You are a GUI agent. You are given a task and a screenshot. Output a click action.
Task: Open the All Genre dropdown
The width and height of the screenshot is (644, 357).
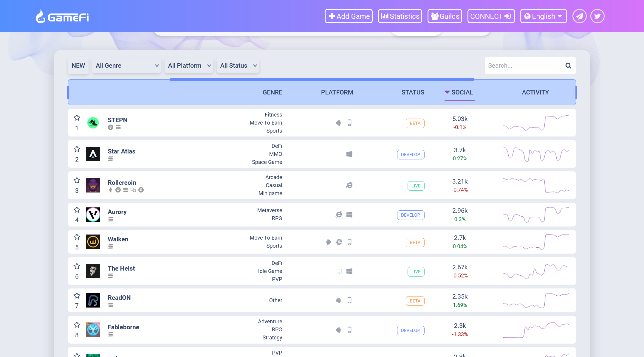pyautogui.click(x=126, y=66)
